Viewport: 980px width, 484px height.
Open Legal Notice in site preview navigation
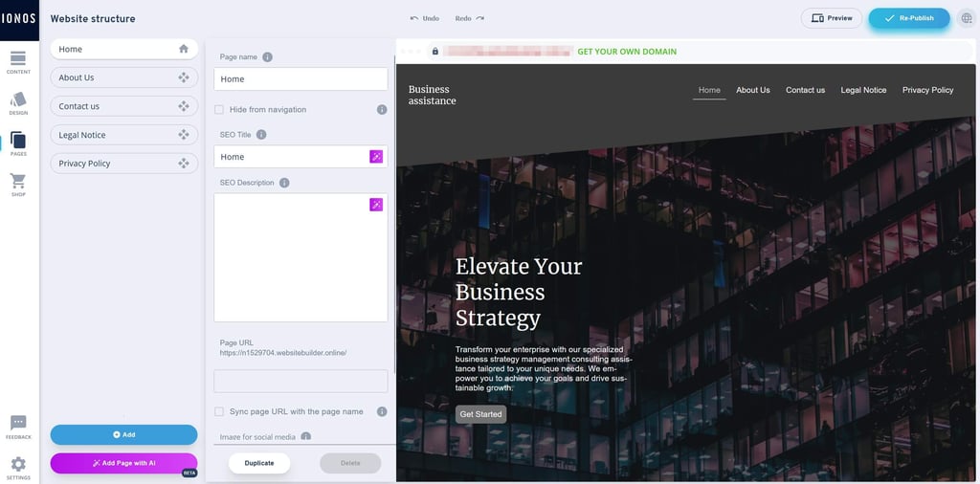click(x=863, y=90)
